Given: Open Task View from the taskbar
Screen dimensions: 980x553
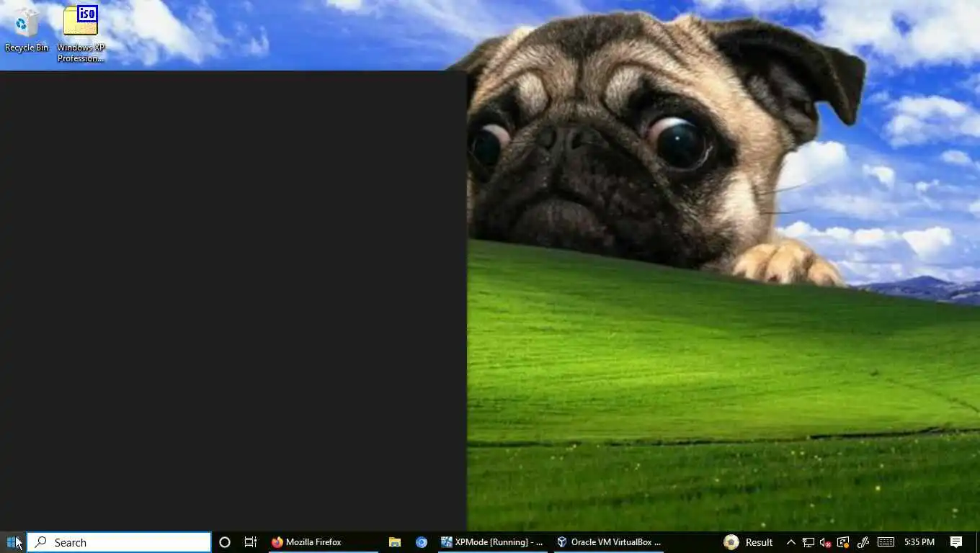Looking at the screenshot, I should (x=251, y=542).
